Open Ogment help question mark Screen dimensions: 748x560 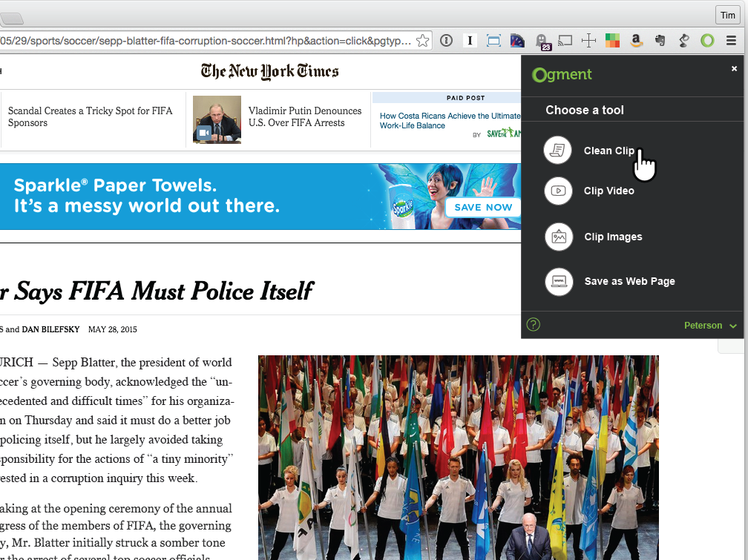[x=534, y=325]
